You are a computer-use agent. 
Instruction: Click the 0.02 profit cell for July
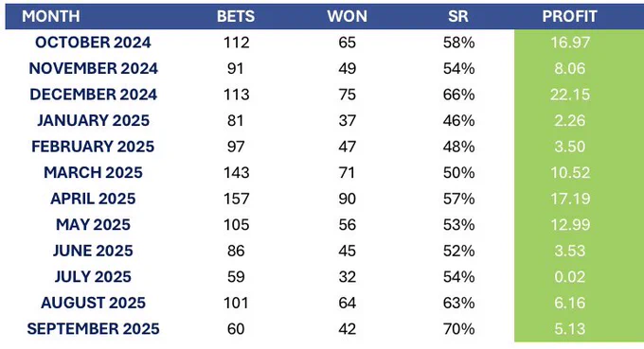point(570,277)
